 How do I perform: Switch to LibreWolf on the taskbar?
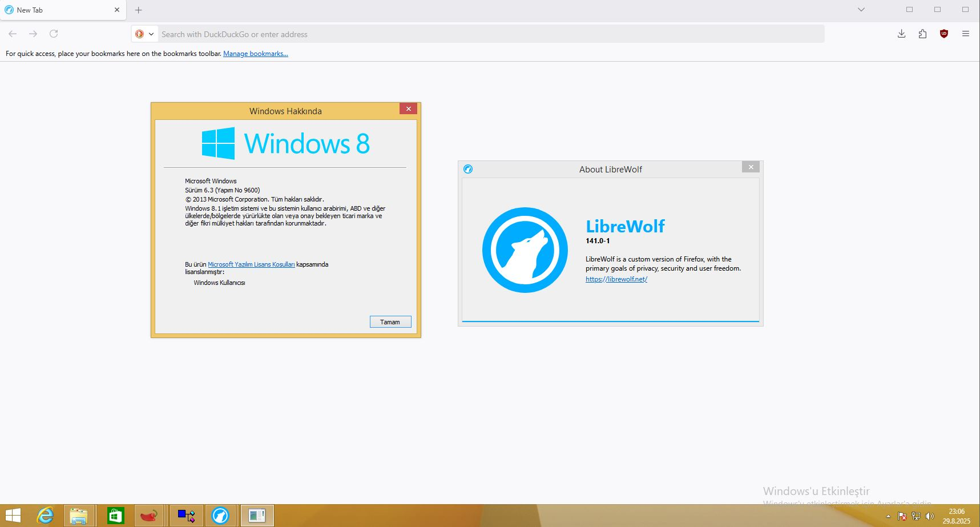220,516
